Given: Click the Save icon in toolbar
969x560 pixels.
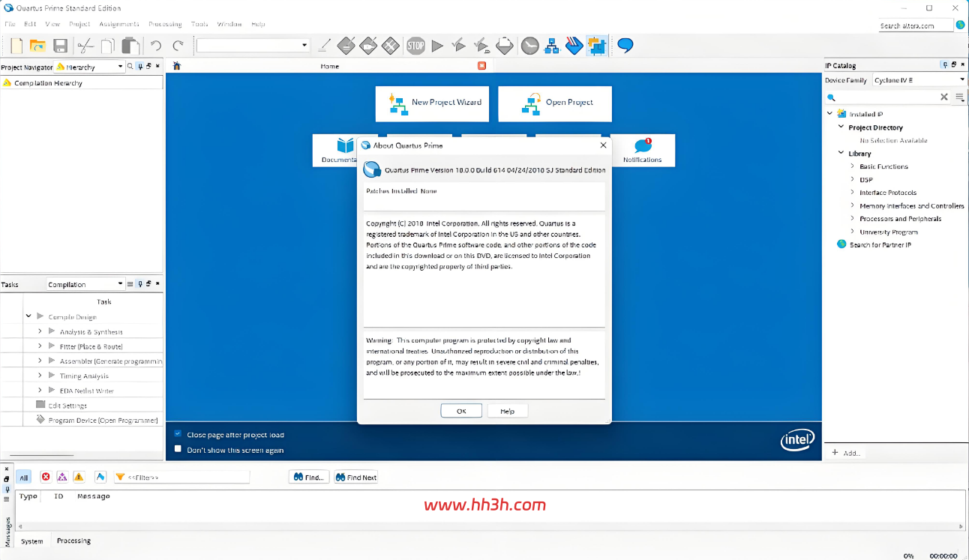Looking at the screenshot, I should click(x=61, y=46).
